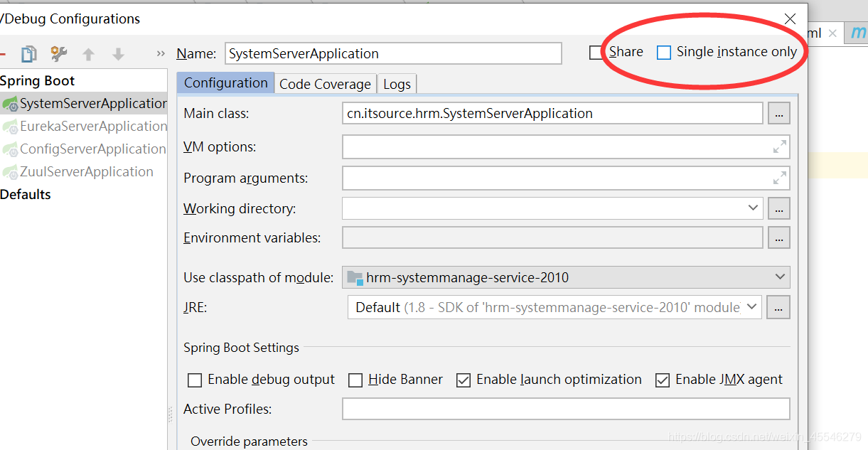Browse for Main class with ellipsis button
This screenshot has height=450, width=868.
coord(779,113)
